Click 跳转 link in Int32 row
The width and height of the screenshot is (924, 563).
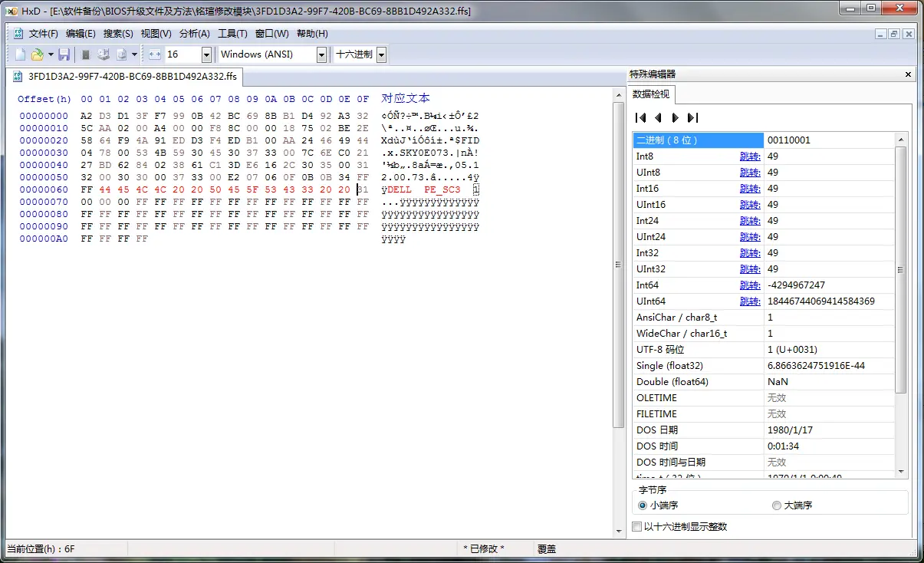pos(750,253)
